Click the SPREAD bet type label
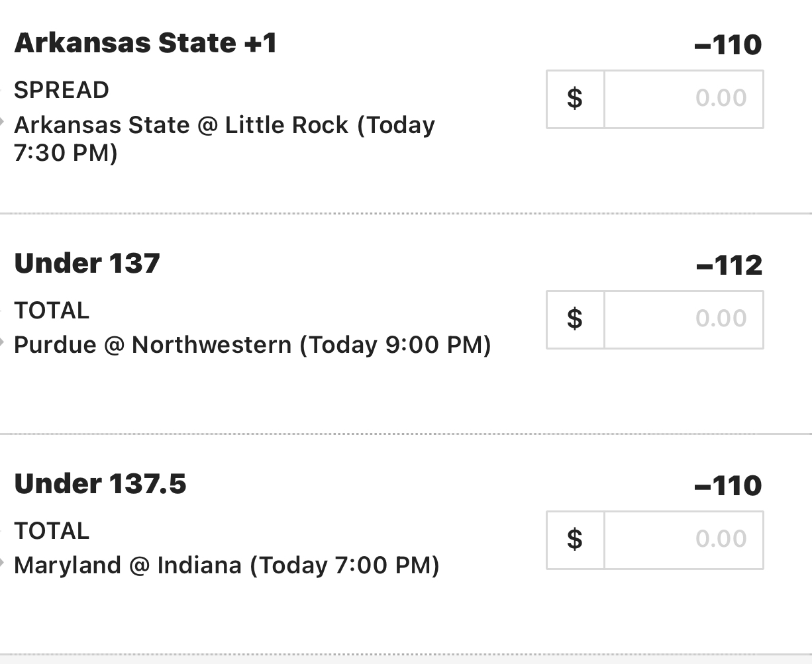This screenshot has height=664, width=812. [x=61, y=90]
